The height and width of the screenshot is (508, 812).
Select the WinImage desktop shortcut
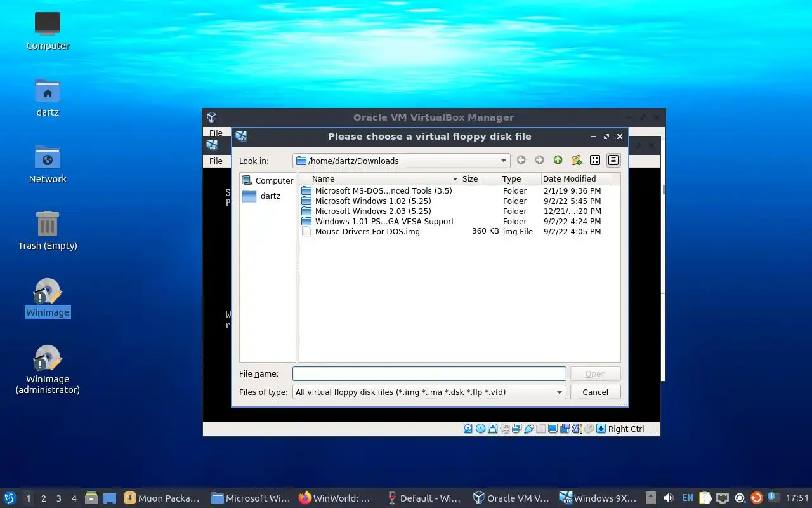(48, 298)
